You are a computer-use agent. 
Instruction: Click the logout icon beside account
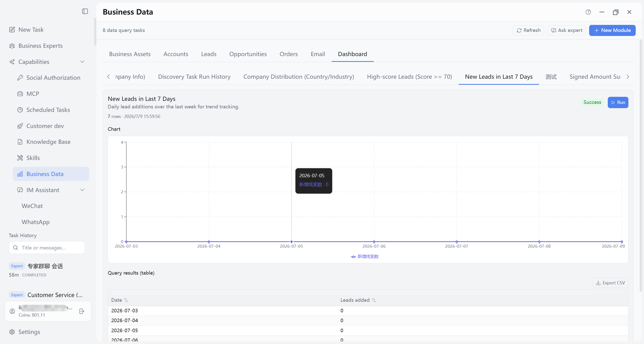82,311
